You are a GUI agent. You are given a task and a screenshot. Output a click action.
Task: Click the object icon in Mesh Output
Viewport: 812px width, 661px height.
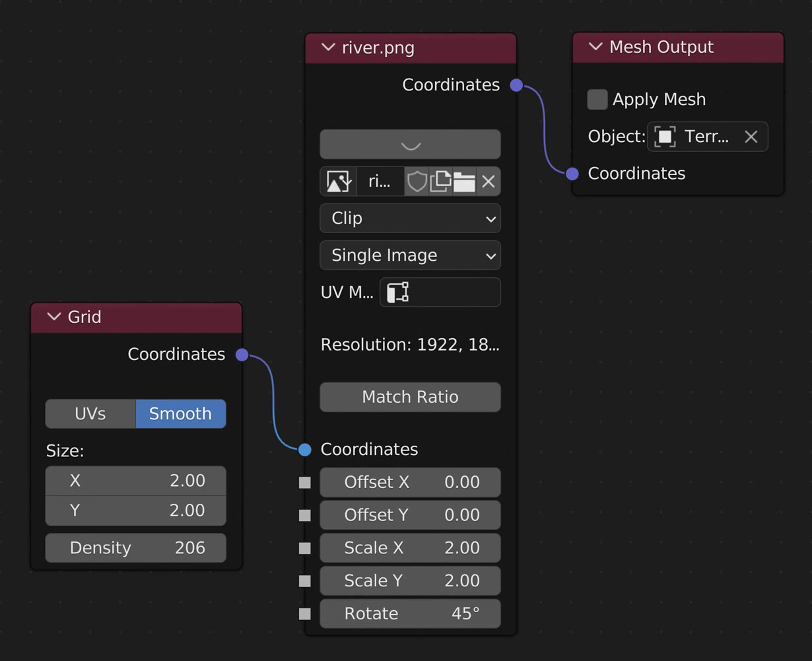coord(665,137)
